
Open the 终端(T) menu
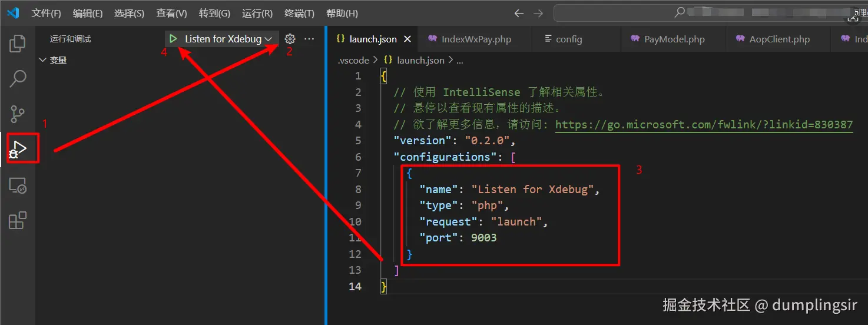299,13
